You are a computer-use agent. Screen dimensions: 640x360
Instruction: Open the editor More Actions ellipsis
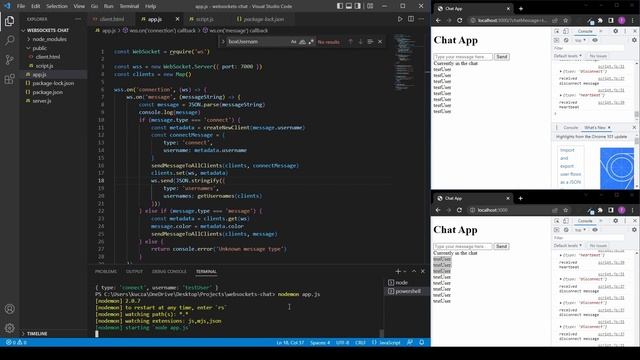[421, 19]
